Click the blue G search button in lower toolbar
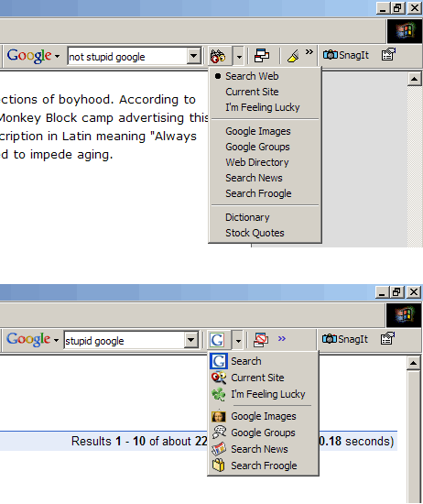The width and height of the screenshot is (423, 504). coord(217,340)
